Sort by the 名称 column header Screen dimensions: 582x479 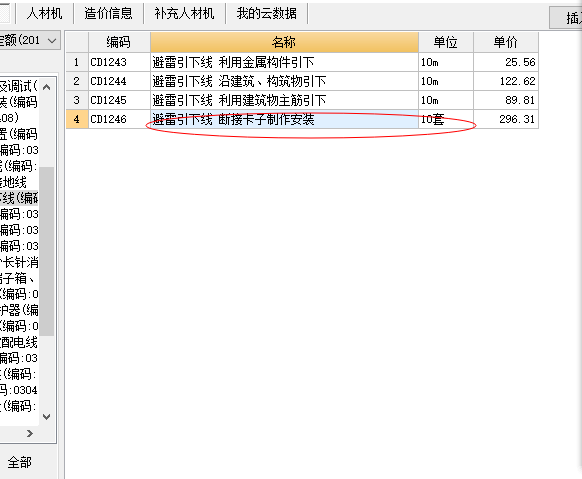[x=284, y=42]
